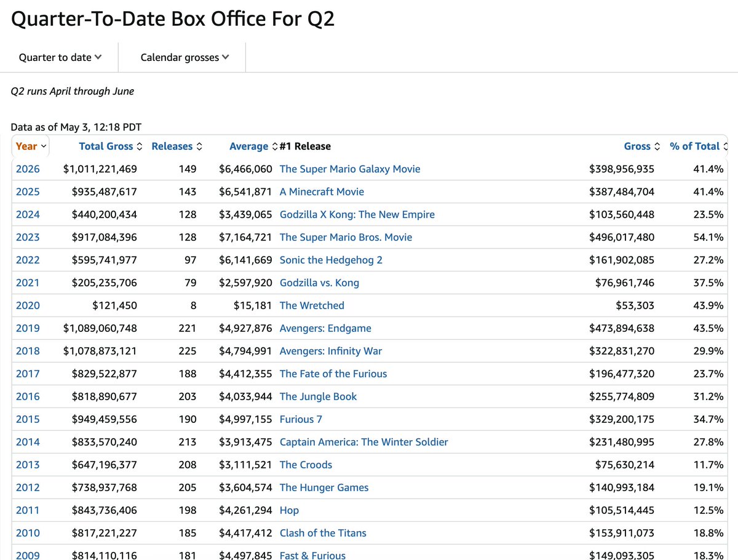Viewport: 738px width, 560px height.
Task: Sort by Releases column header
Action: pyautogui.click(x=177, y=146)
